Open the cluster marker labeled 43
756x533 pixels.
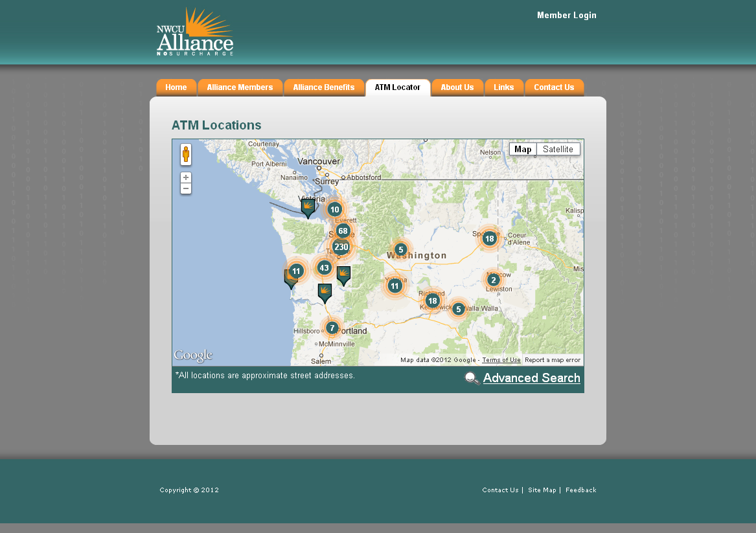tap(324, 268)
